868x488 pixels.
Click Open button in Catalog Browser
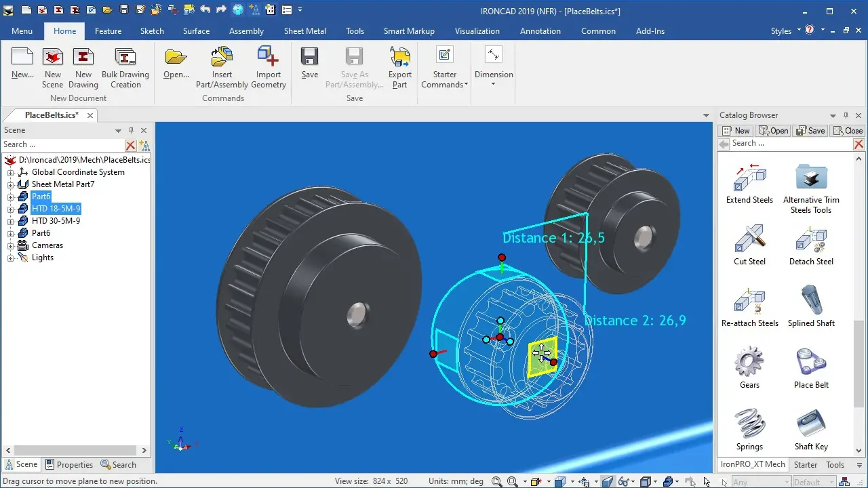pos(773,131)
